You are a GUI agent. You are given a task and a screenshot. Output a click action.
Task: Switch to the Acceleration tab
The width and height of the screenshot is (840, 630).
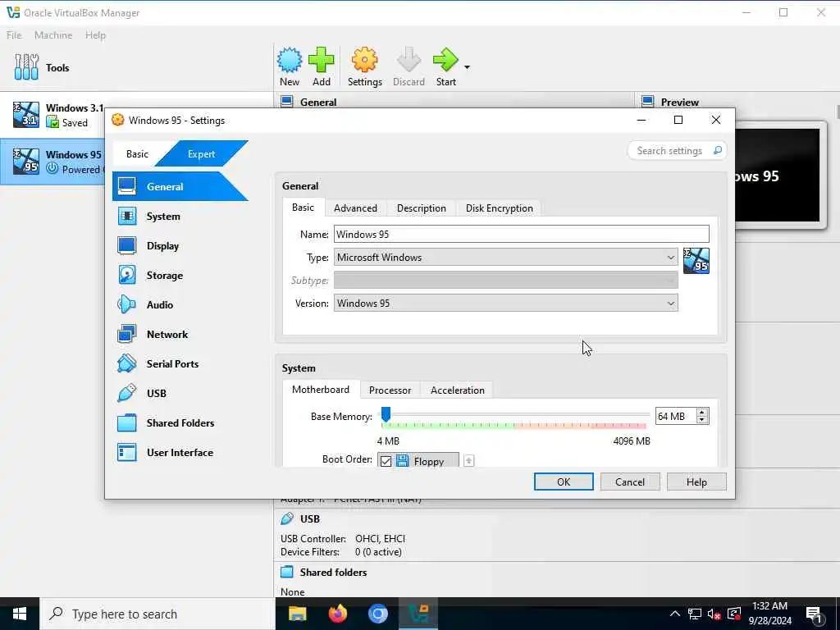tap(458, 390)
